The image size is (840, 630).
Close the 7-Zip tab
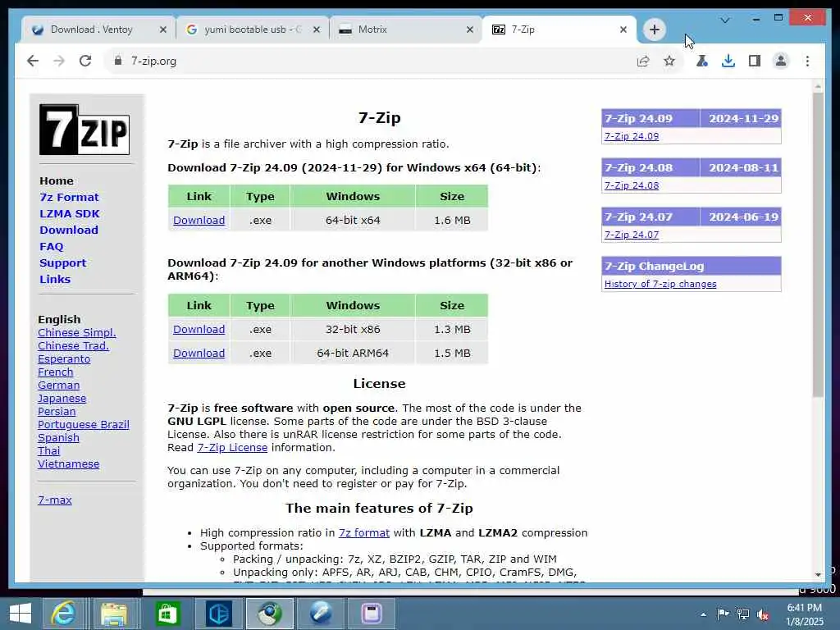coord(623,30)
